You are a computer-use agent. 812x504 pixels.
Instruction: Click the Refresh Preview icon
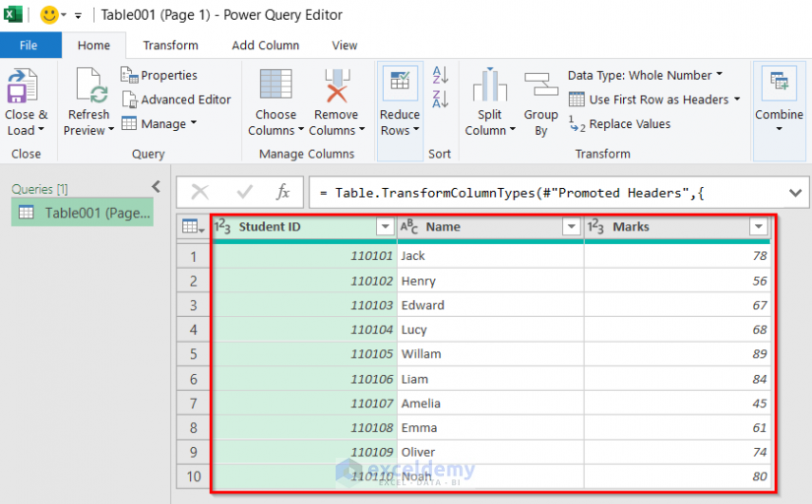pos(92,86)
